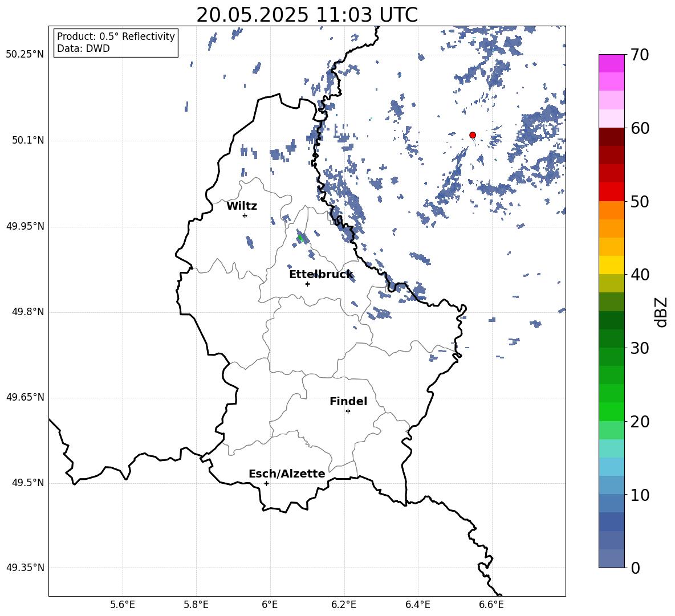Viewport: 675px width, 616px height.
Task: Click the Wiltz station cross marker
Action: coord(245,215)
